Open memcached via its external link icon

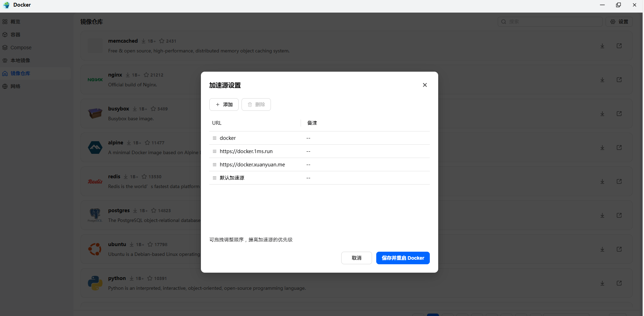pos(619,46)
